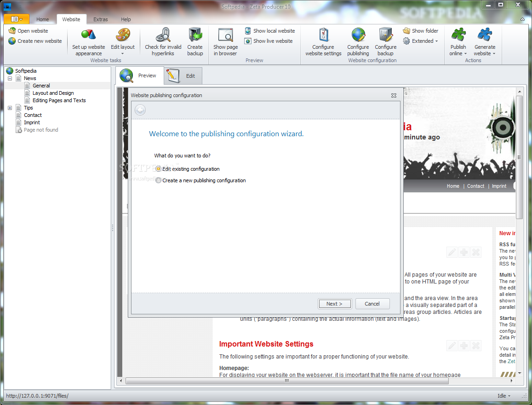The width and height of the screenshot is (532, 405).
Task: Click Configure publishing globe icon
Action: [358, 35]
